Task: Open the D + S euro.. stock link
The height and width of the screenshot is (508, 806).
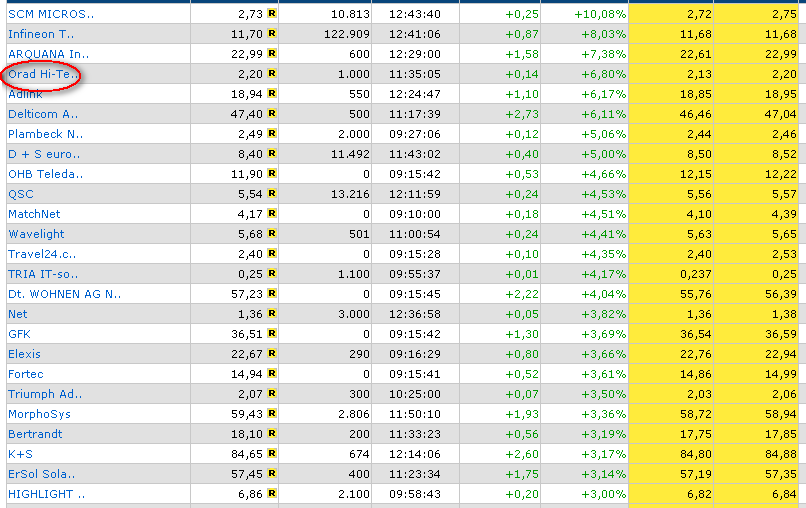Action: pyautogui.click(x=44, y=154)
